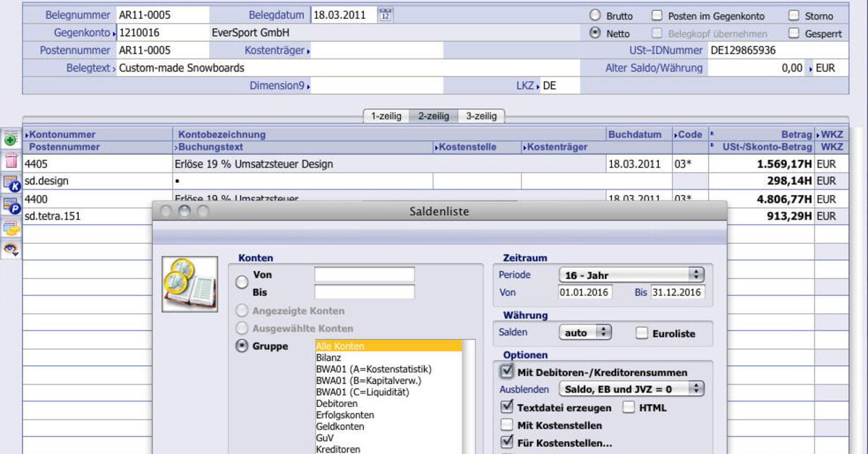This screenshot has height=454, width=868.
Task: Check the HTML output checkbox
Action: tap(629, 407)
